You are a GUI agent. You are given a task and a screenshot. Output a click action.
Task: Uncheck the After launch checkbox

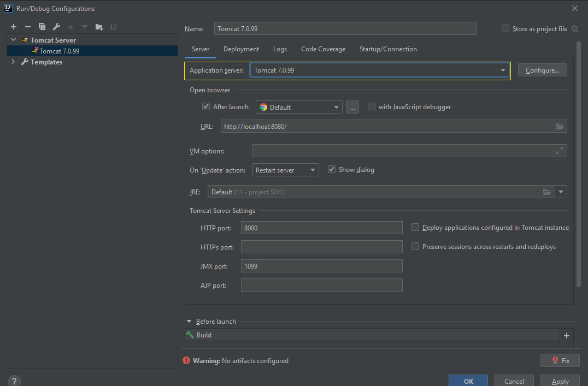206,107
